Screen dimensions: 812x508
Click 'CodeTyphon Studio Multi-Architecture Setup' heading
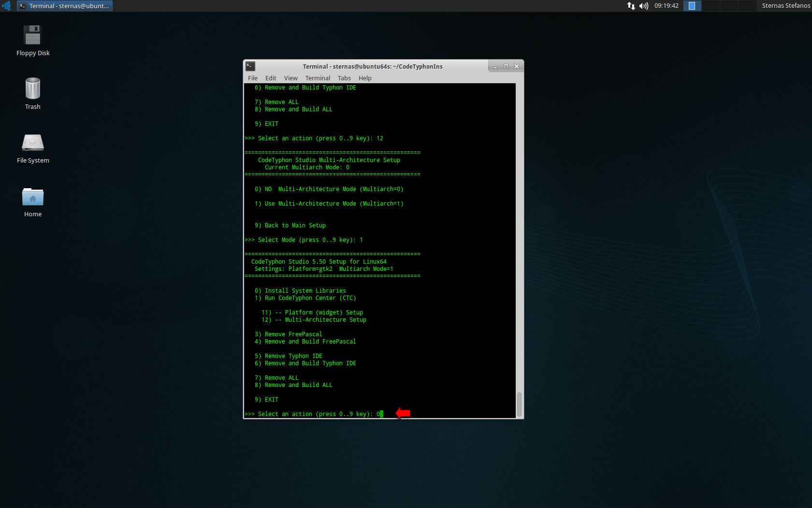click(x=329, y=160)
